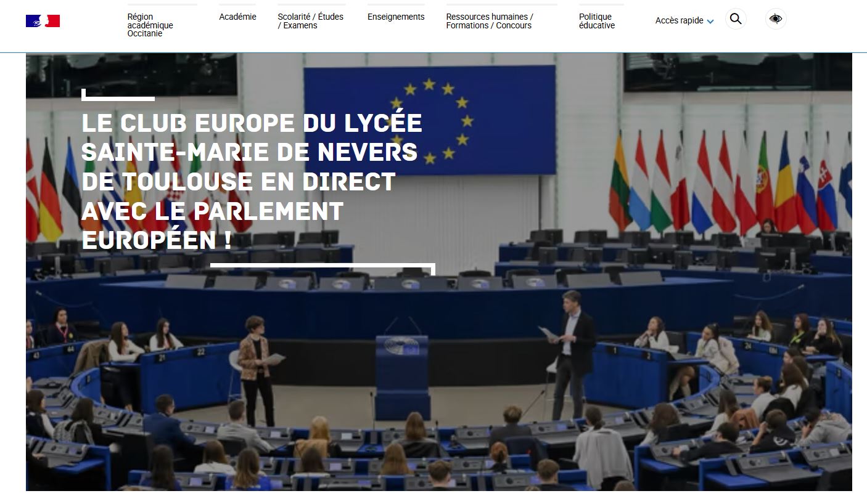Click the French Republic Marianne flag logo

tap(43, 21)
